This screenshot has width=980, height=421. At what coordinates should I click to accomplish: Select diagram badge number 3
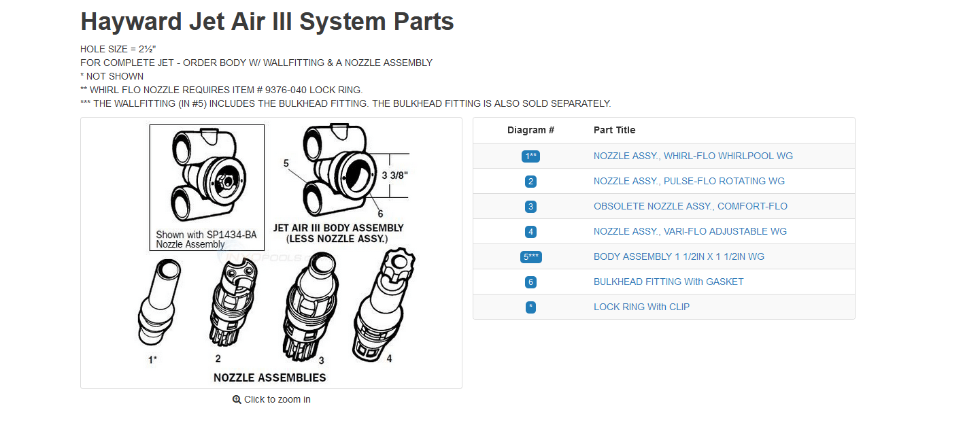click(531, 207)
